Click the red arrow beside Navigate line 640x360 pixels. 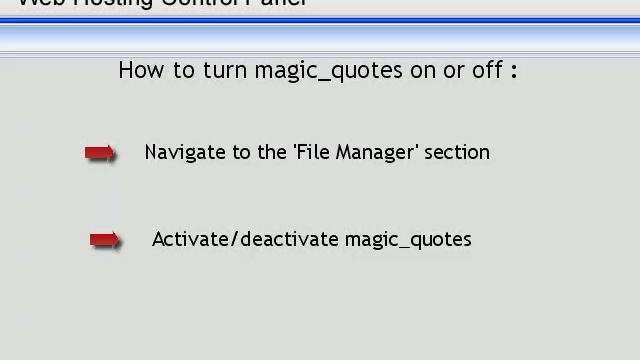click(100, 153)
